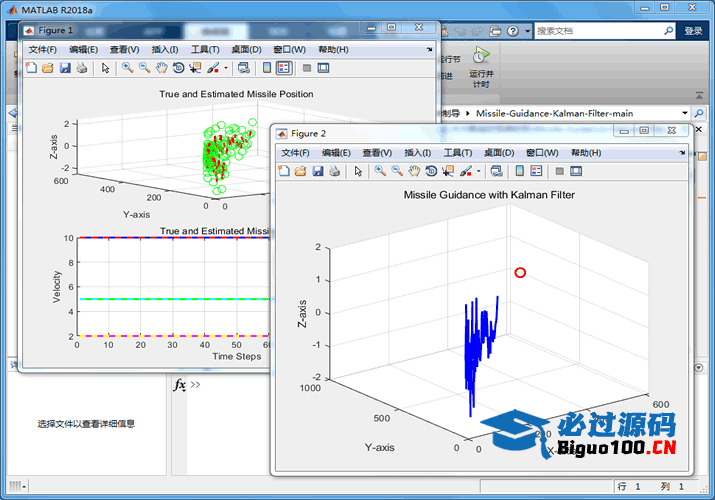Click Link Plot icon in Figure 1 toolbar
Screen dimensions: 715x500
(244, 68)
